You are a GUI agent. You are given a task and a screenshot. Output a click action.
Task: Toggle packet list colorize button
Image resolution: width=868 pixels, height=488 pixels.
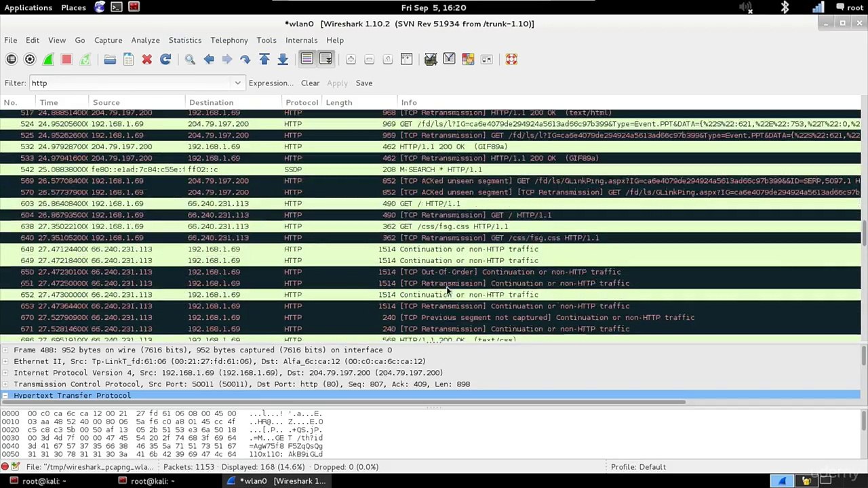(307, 60)
